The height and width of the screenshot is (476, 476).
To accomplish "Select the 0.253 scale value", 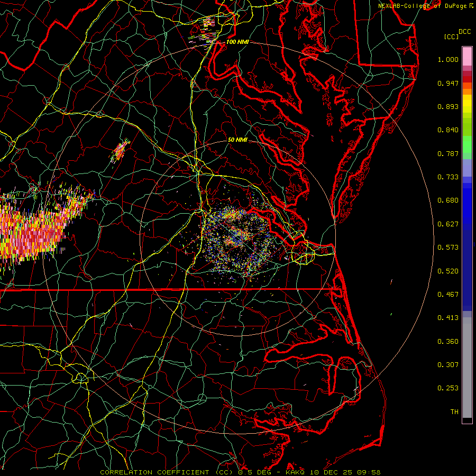I will (448, 388).
